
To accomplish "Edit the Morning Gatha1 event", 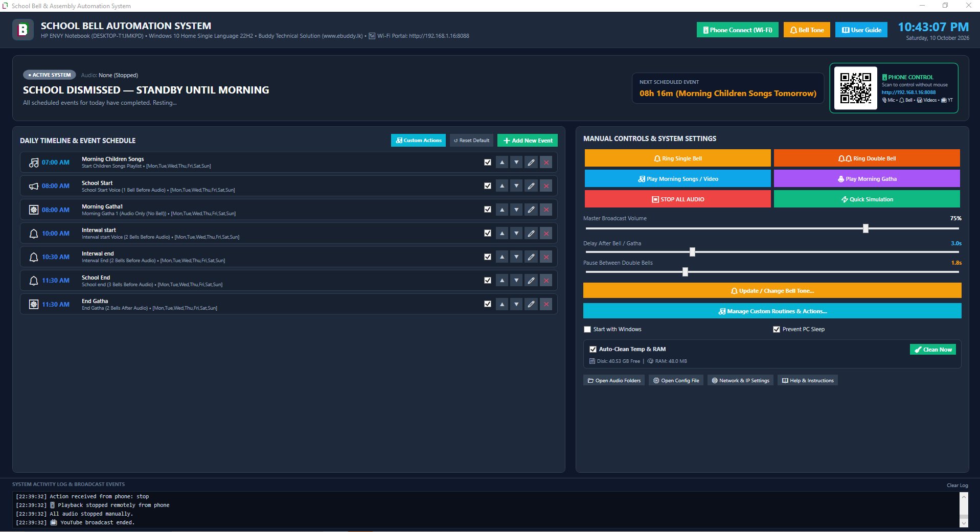I will coord(531,210).
